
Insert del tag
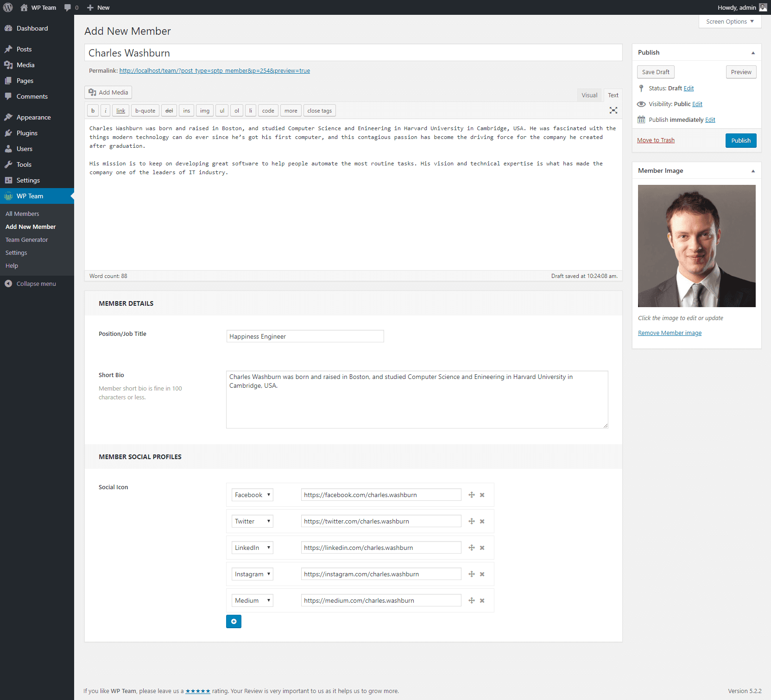[x=169, y=111]
